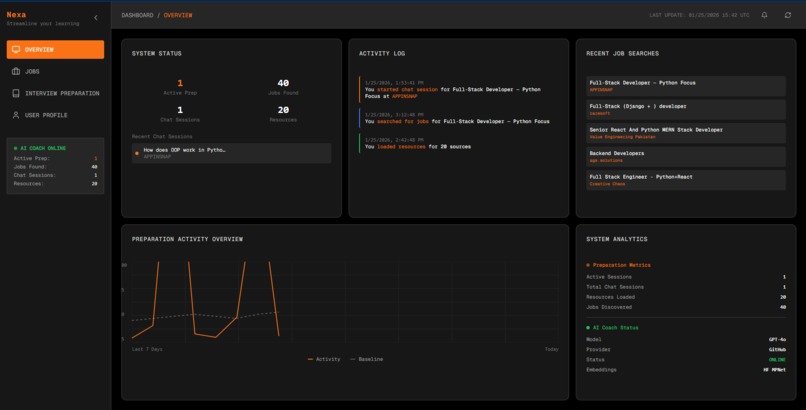Click the dashed baseline line in the chart
806x410 pixels.
point(206,315)
